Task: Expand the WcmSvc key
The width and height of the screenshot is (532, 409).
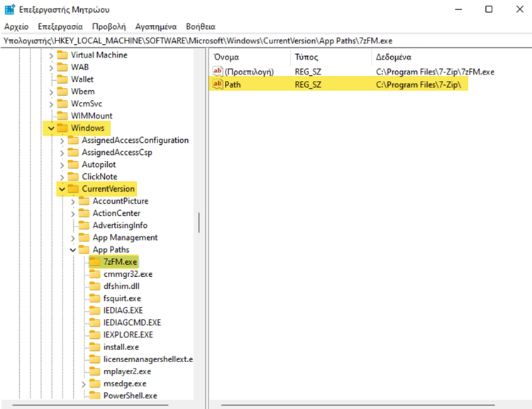Action: tap(51, 104)
